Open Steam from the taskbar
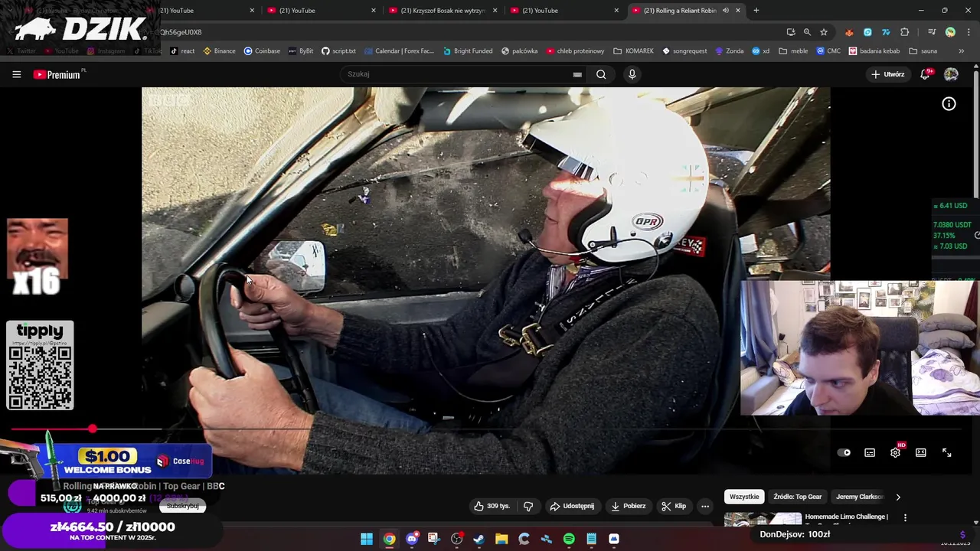The image size is (980, 551). pos(479,539)
